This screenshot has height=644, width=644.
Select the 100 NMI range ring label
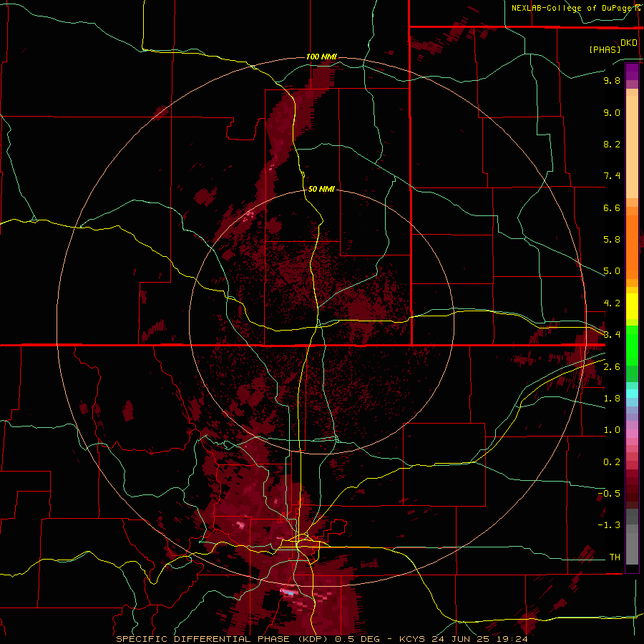click(321, 57)
